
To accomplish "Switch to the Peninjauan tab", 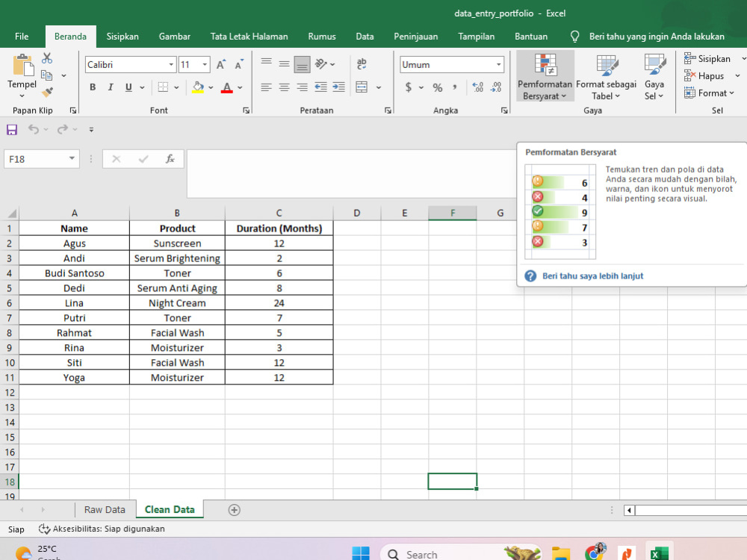I will 415,37.
